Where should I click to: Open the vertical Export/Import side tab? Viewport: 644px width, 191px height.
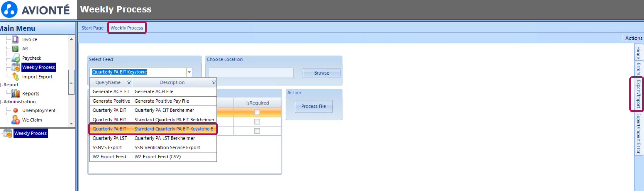(x=638, y=94)
